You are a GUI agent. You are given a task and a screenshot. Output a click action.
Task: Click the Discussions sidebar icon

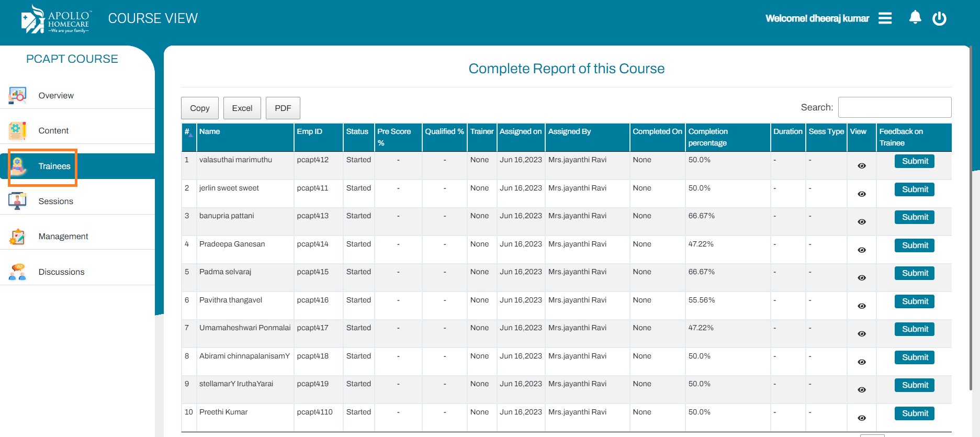(17, 272)
